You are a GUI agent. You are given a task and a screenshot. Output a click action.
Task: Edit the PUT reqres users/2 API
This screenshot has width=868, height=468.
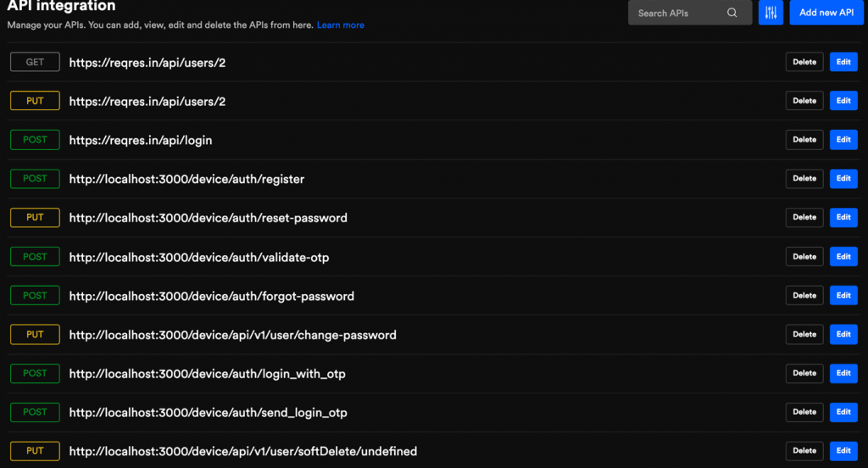(x=843, y=101)
